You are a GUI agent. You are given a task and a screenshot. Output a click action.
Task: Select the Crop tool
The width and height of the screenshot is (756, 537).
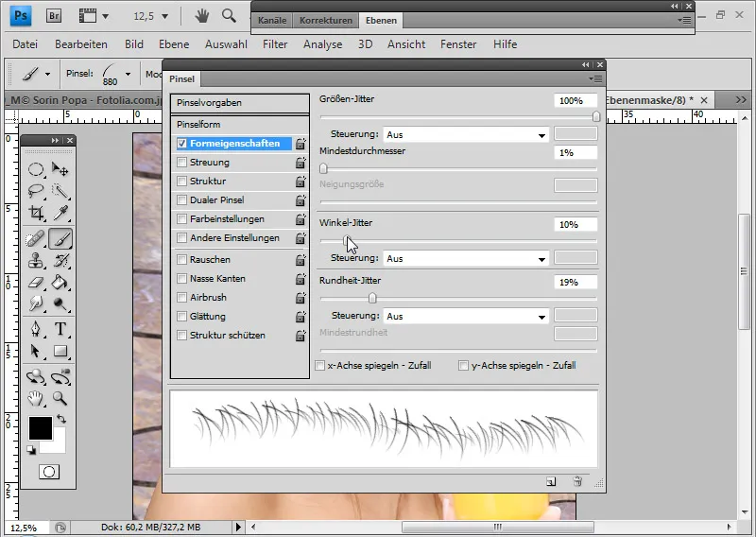tap(36, 213)
